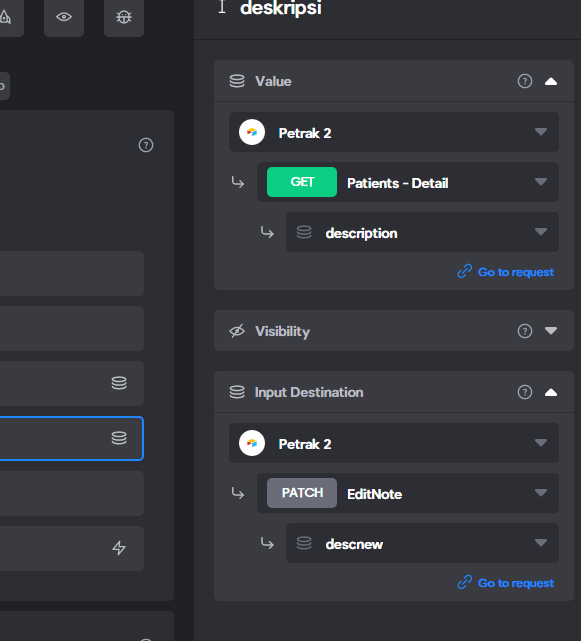Open the EditNote request dropdown
581x641 pixels.
click(x=408, y=493)
